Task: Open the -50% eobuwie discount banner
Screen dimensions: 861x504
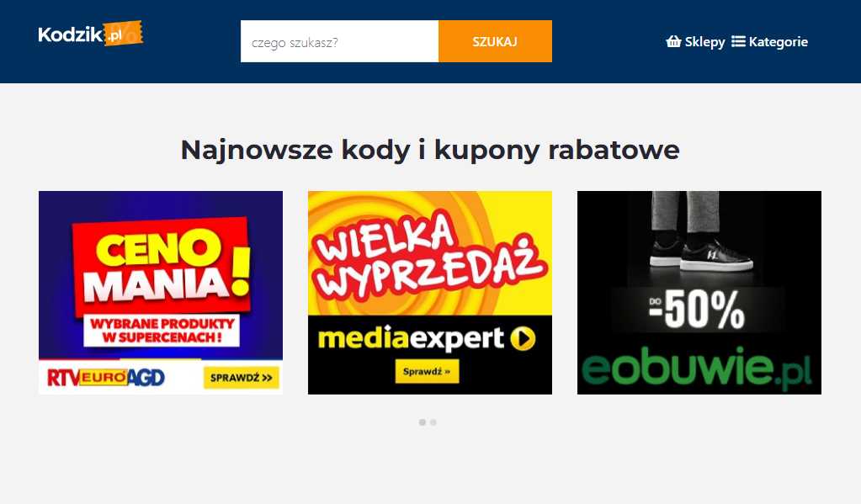Action: [x=699, y=293]
